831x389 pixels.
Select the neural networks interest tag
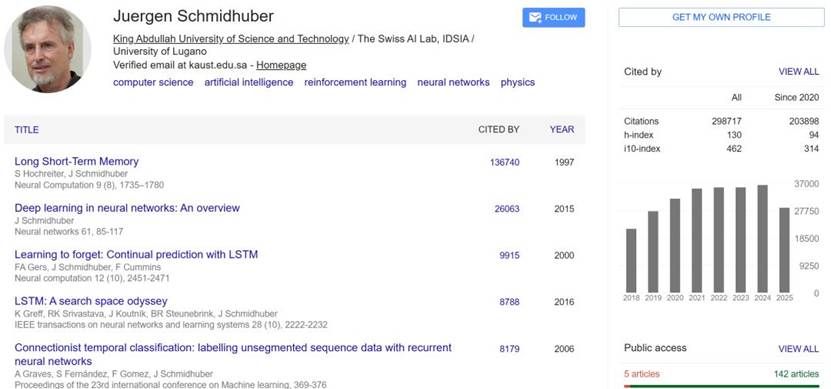click(453, 82)
